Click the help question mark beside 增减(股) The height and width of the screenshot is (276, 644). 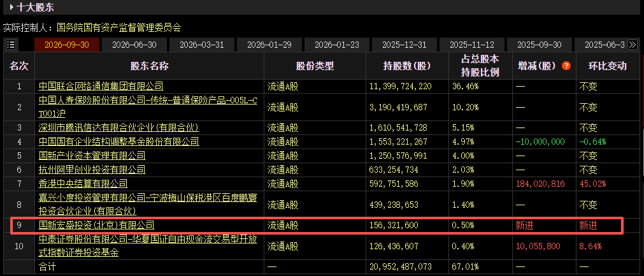pos(566,66)
